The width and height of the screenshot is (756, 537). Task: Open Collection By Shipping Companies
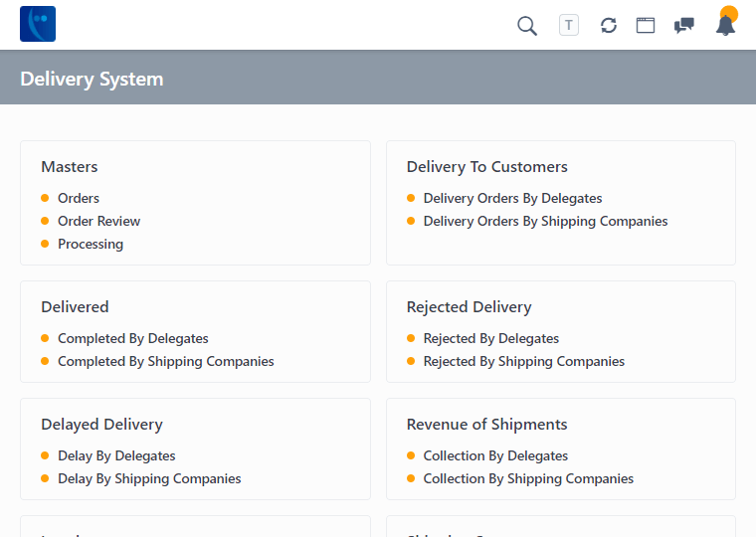pos(528,478)
